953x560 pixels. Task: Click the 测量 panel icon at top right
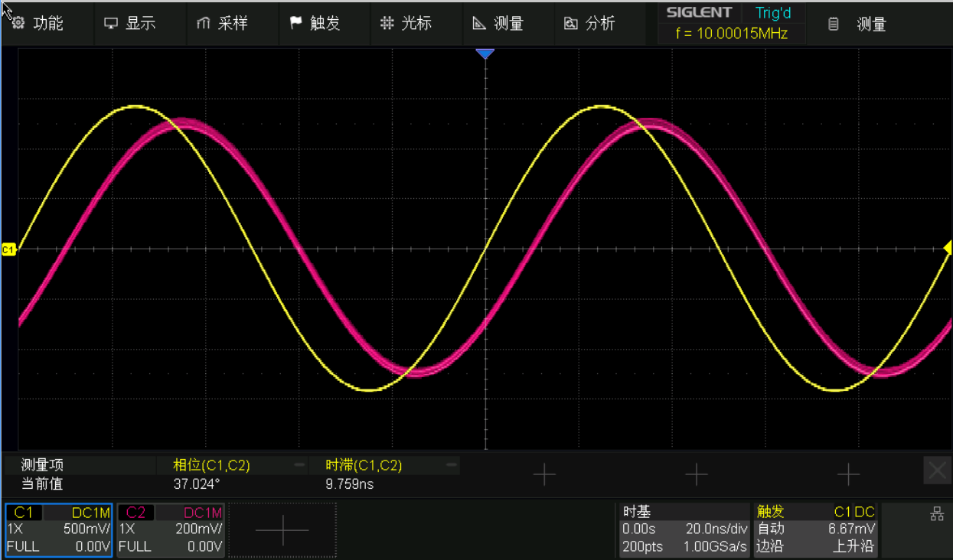coord(859,24)
